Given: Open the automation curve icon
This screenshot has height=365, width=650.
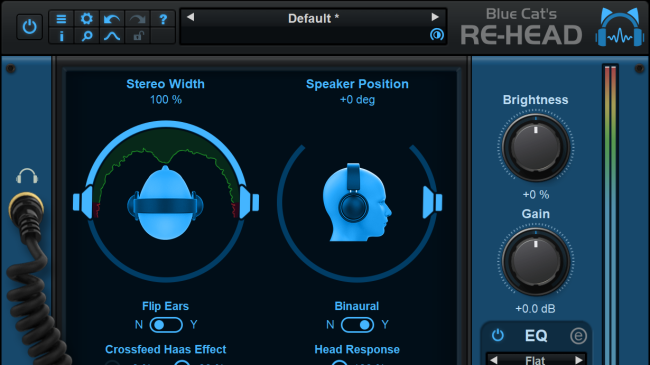Looking at the screenshot, I should coord(112,36).
